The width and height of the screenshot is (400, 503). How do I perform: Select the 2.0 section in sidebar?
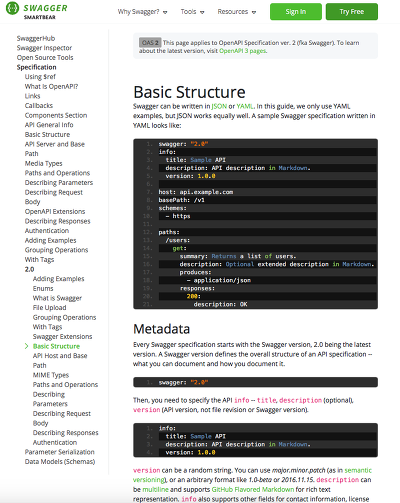pyautogui.click(x=29, y=269)
